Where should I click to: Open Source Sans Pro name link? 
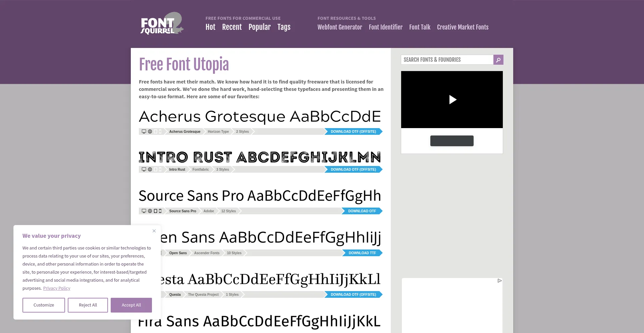coord(183,211)
